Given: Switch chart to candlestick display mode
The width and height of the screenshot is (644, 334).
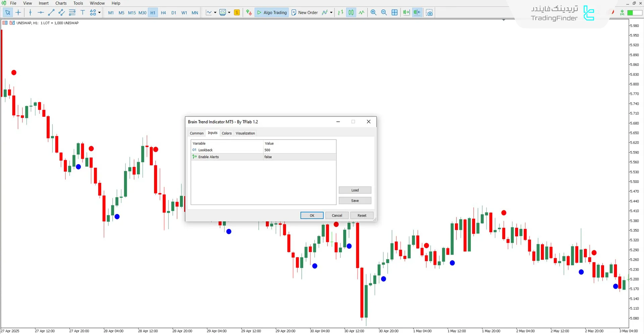Looking at the screenshot, I should 351,13.
